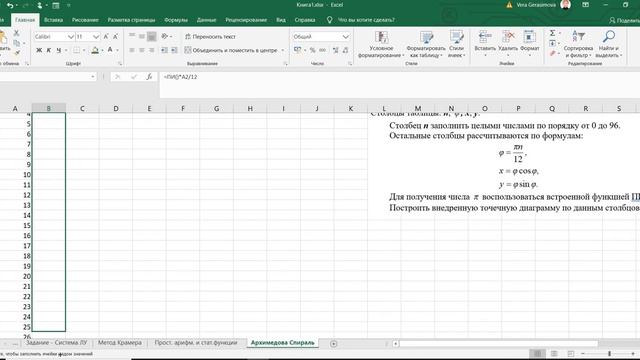
Task: Open Форматировать как таблицу gallery
Action: click(x=426, y=44)
